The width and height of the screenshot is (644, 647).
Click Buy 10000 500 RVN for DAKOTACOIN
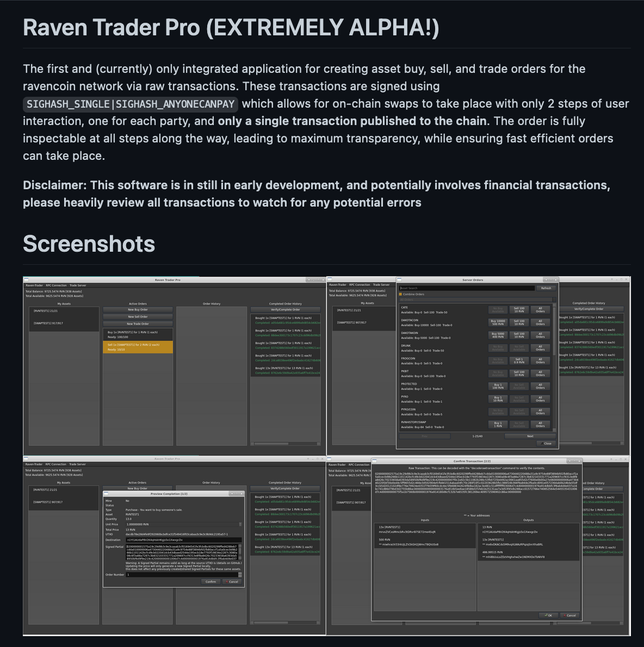tap(498, 322)
